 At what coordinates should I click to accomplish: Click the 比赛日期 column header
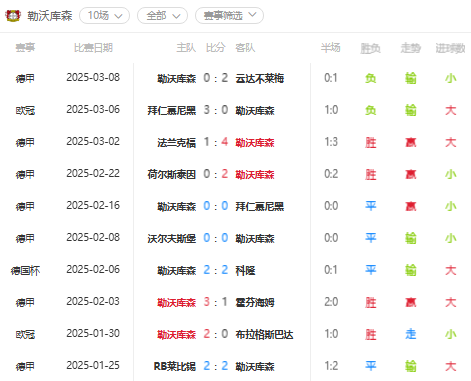click(x=93, y=48)
